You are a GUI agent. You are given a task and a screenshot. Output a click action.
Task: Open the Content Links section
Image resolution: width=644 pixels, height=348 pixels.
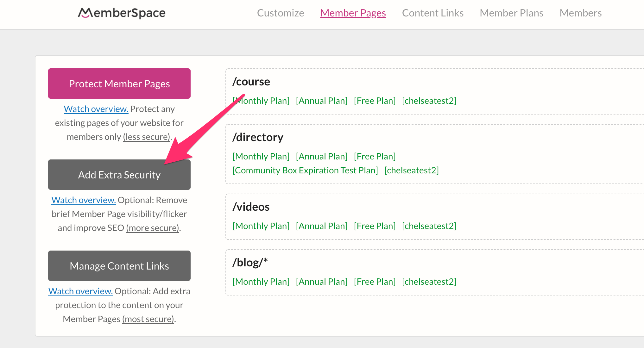click(432, 13)
